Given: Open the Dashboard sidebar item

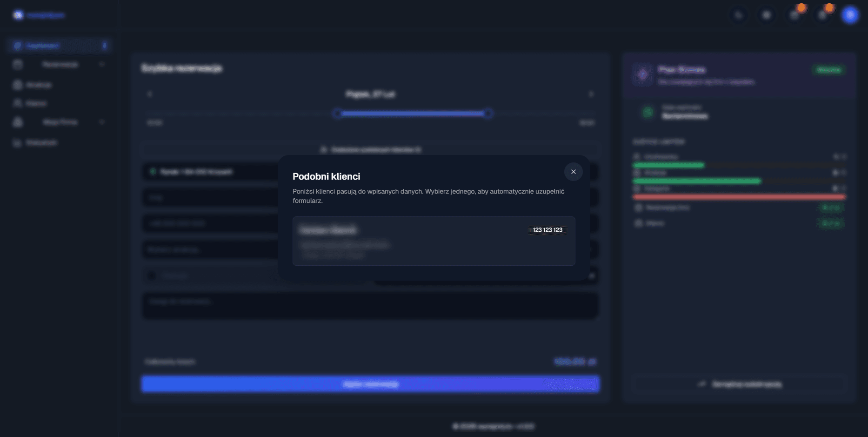Looking at the screenshot, I should (42, 46).
